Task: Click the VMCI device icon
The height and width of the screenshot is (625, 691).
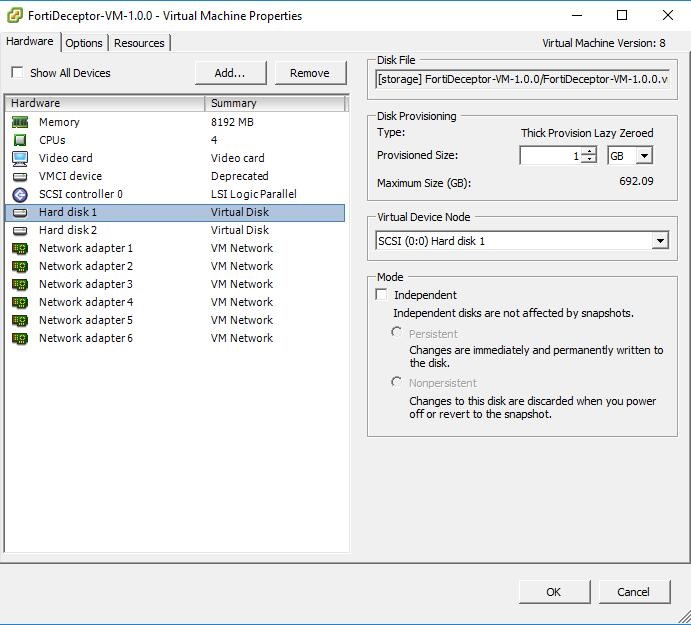Action: coord(20,177)
